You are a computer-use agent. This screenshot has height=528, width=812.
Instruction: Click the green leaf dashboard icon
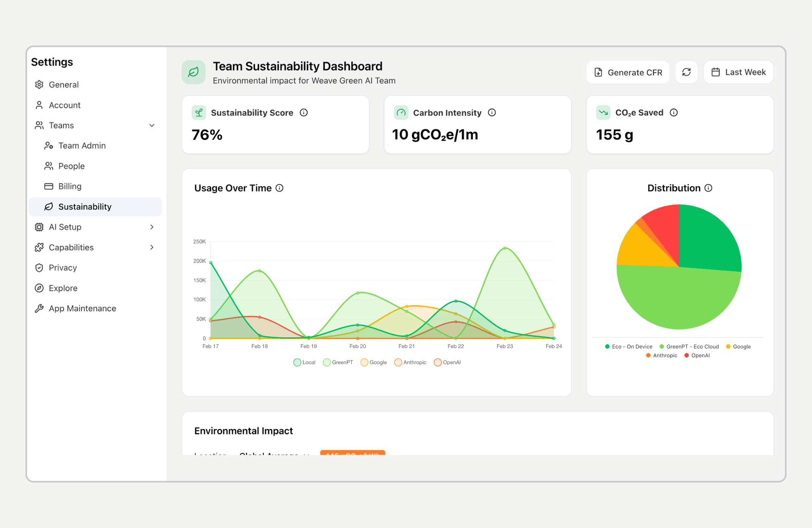point(194,72)
